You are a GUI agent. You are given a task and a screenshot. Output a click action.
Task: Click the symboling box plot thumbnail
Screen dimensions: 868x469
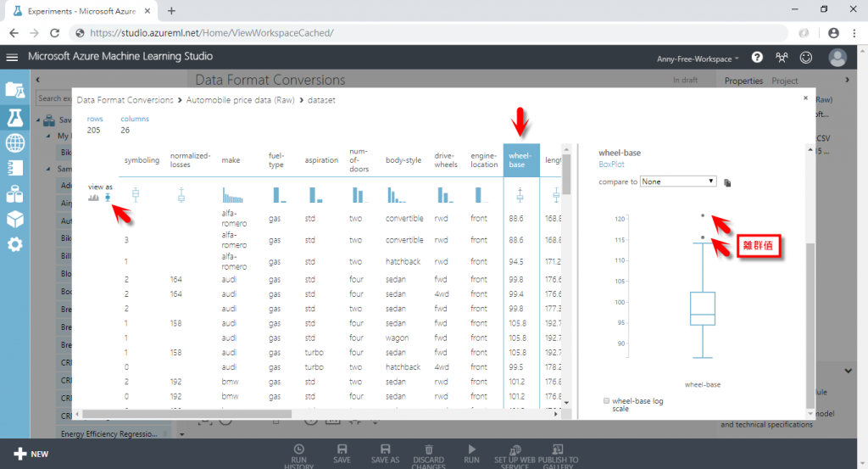pyautogui.click(x=136, y=195)
